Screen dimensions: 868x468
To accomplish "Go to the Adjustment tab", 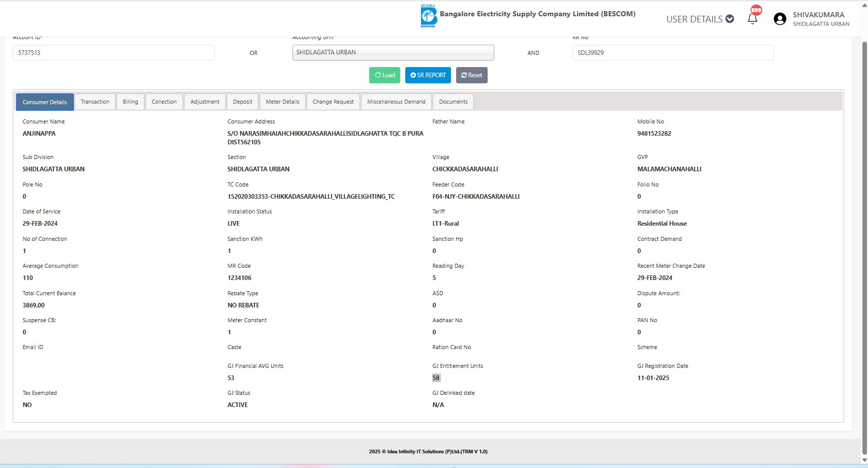I will pos(204,102).
